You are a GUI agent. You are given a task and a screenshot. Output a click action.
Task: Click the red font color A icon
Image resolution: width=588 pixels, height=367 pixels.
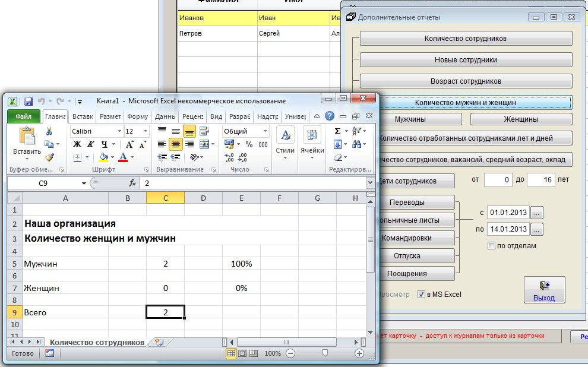pyautogui.click(x=122, y=157)
